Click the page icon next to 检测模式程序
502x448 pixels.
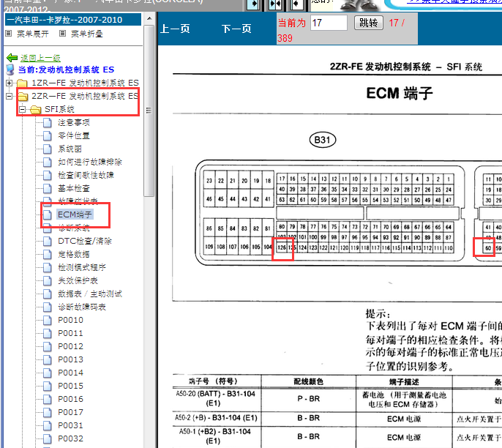[x=48, y=267]
